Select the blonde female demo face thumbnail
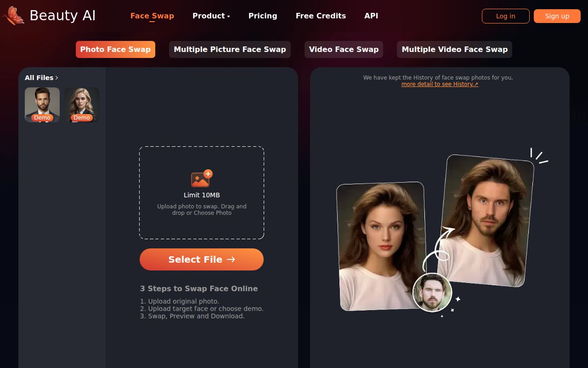Screen dimensions: 588x368 [x=82, y=104]
